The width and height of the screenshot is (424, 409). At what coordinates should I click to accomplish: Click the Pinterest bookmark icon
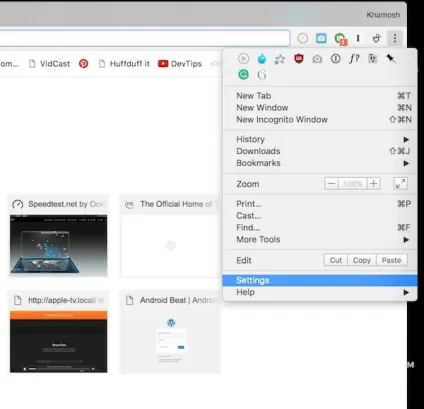point(83,63)
